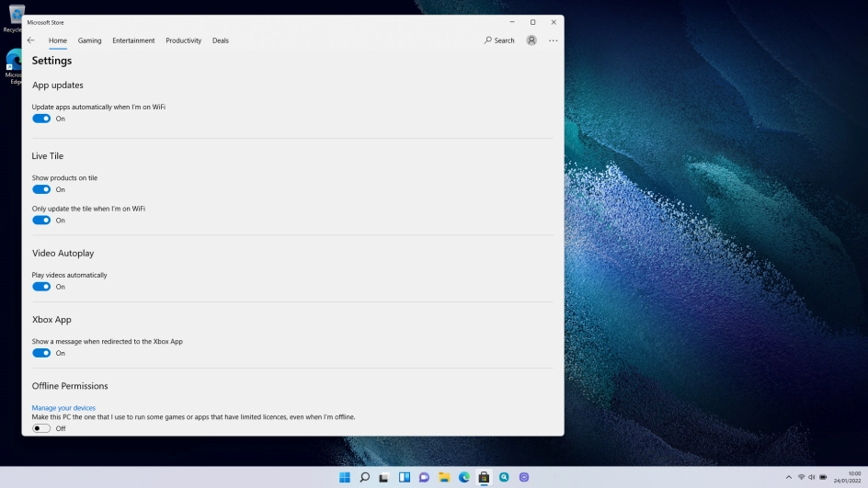The image size is (868, 488).
Task: Follow the Manage your devices link
Action: (x=63, y=408)
